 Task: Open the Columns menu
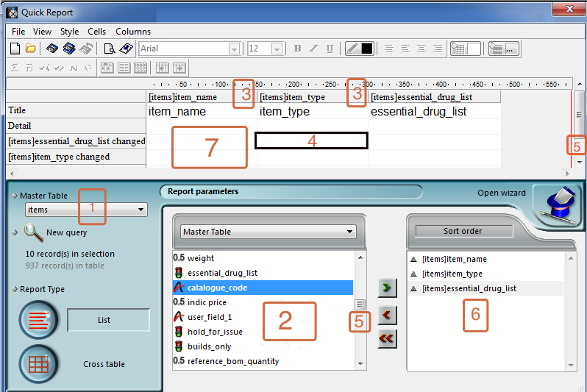click(x=133, y=32)
